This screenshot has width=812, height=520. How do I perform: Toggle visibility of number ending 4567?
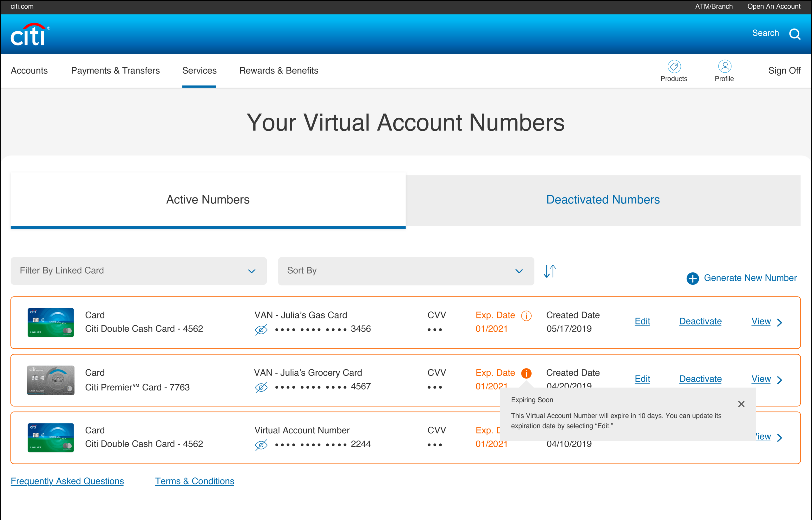[261, 387]
